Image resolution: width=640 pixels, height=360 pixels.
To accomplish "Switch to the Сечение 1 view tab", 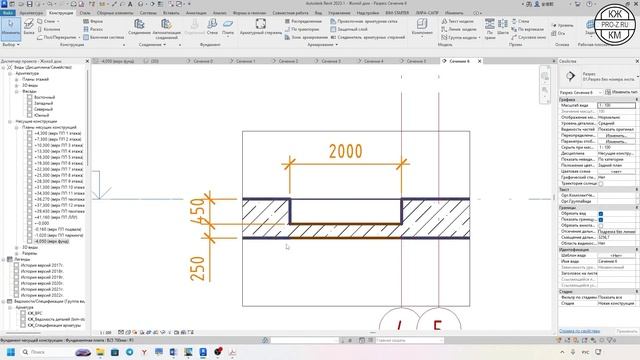I will tap(246, 61).
